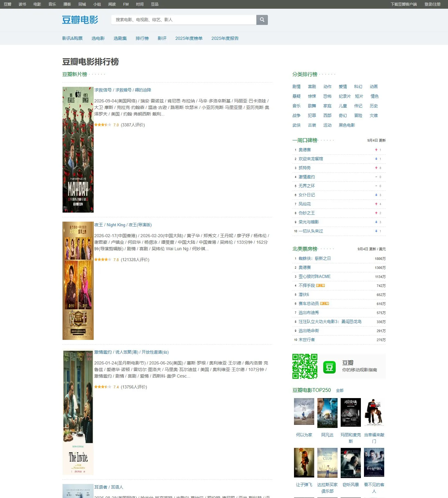
Task: Click 下载豆瓣客户端 in top bar
Action: coord(404,4)
